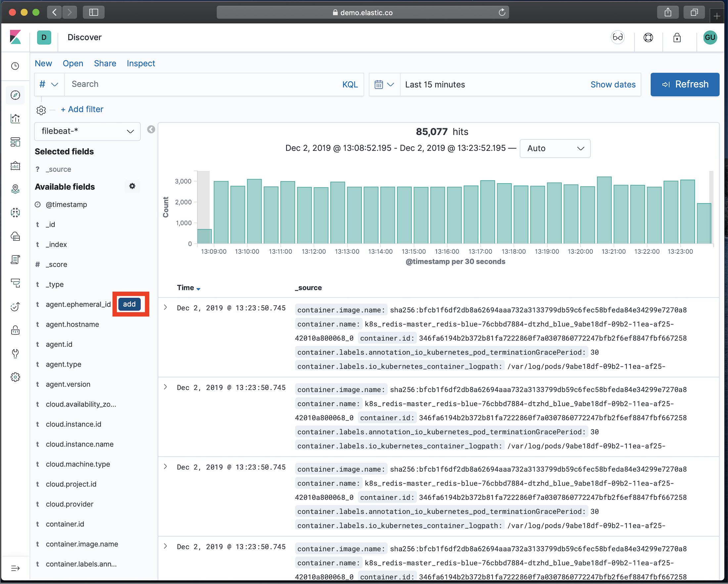The image size is (728, 584).
Task: Open the filebeat-* index pattern dropdown
Action: [87, 131]
